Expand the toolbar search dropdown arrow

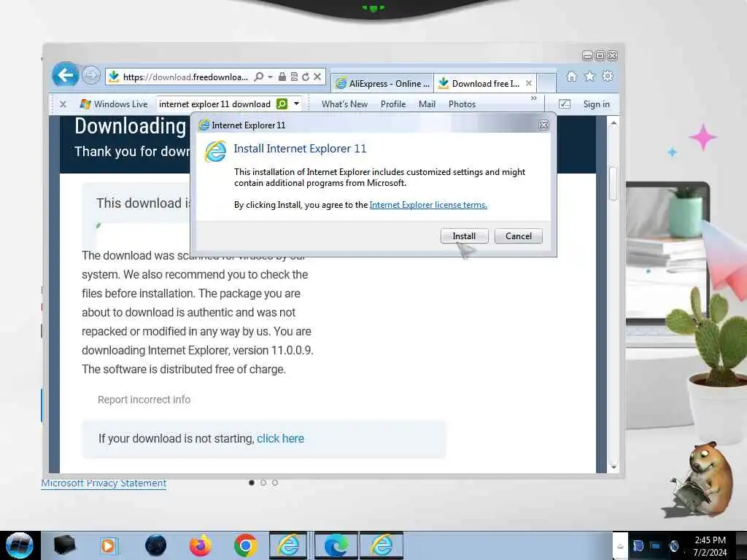[296, 104]
